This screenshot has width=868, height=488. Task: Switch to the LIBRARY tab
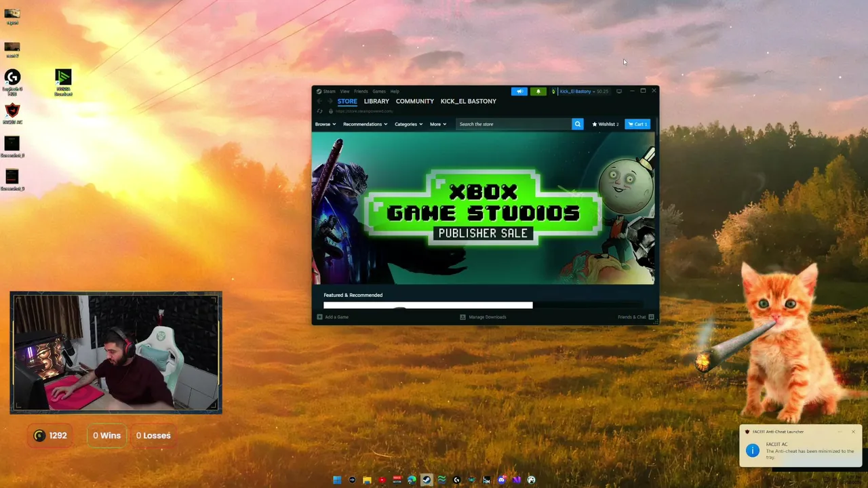[x=376, y=101]
